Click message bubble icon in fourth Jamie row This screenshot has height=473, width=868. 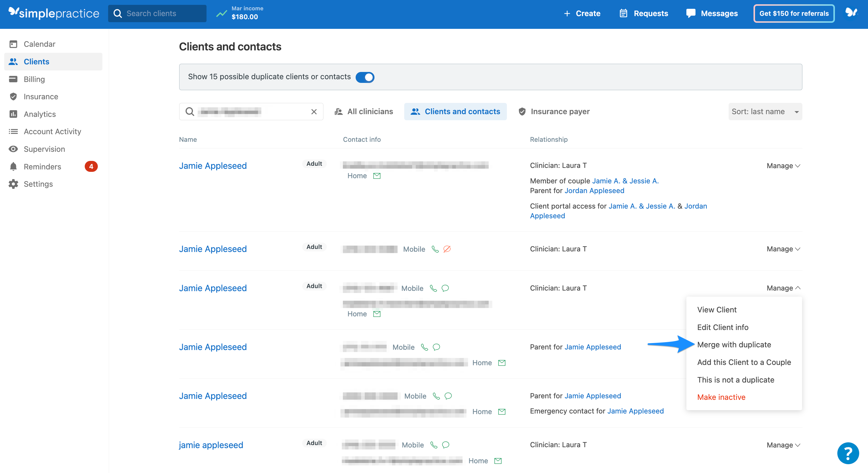pyautogui.click(x=436, y=347)
